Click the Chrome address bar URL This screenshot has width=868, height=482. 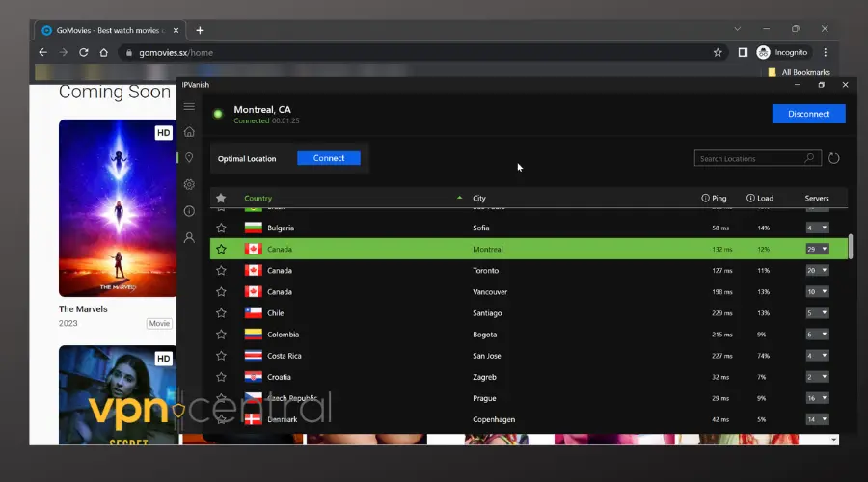pos(176,53)
